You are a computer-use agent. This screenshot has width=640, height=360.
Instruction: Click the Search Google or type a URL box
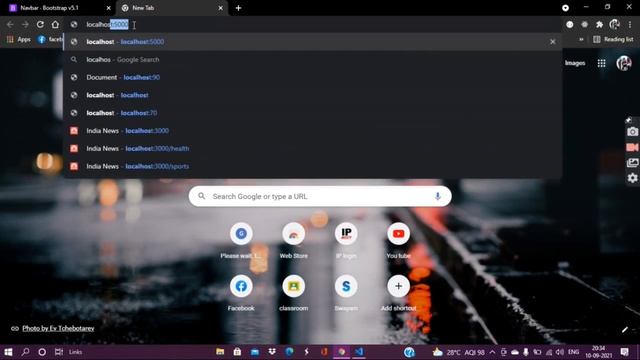coord(320,196)
